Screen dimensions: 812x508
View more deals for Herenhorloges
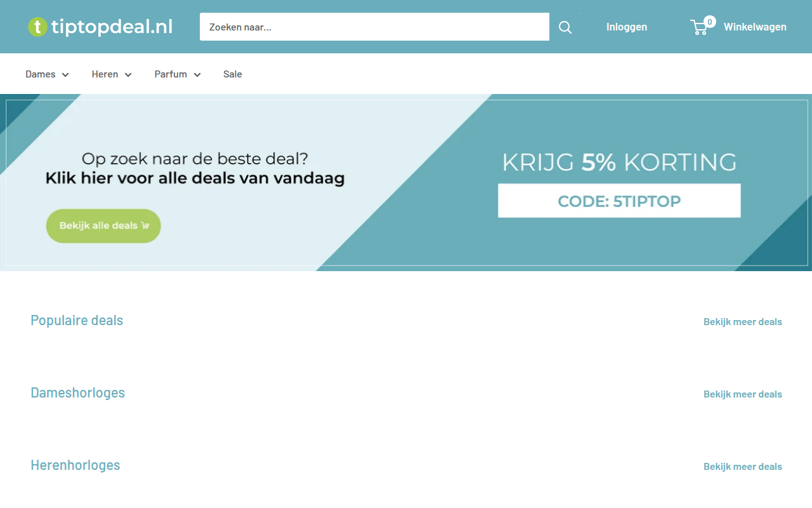click(743, 466)
